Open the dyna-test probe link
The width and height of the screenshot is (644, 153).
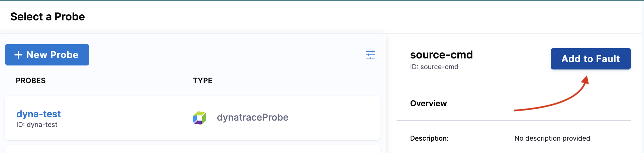[x=38, y=114]
